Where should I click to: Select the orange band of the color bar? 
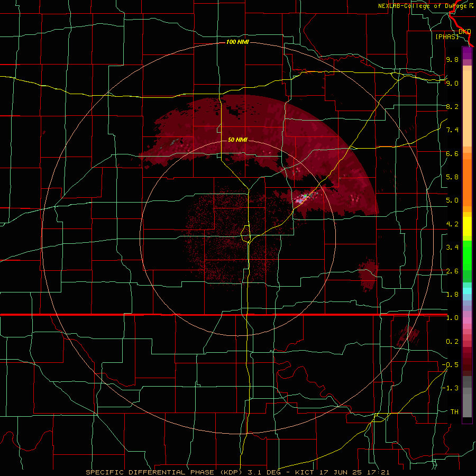(467, 182)
